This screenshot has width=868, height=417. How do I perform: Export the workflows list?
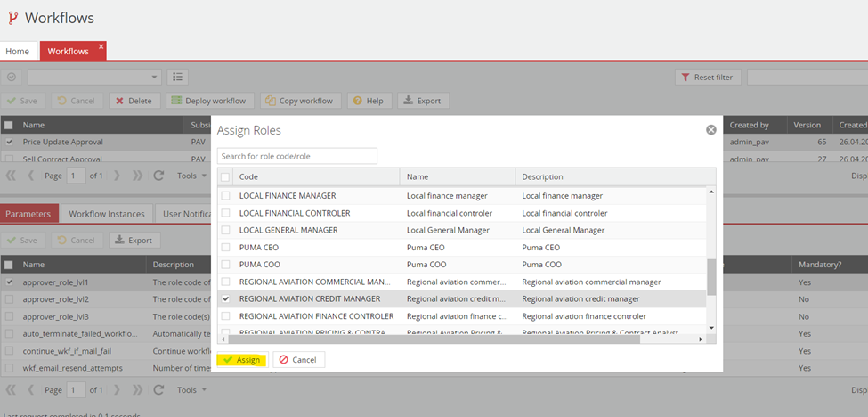(422, 101)
